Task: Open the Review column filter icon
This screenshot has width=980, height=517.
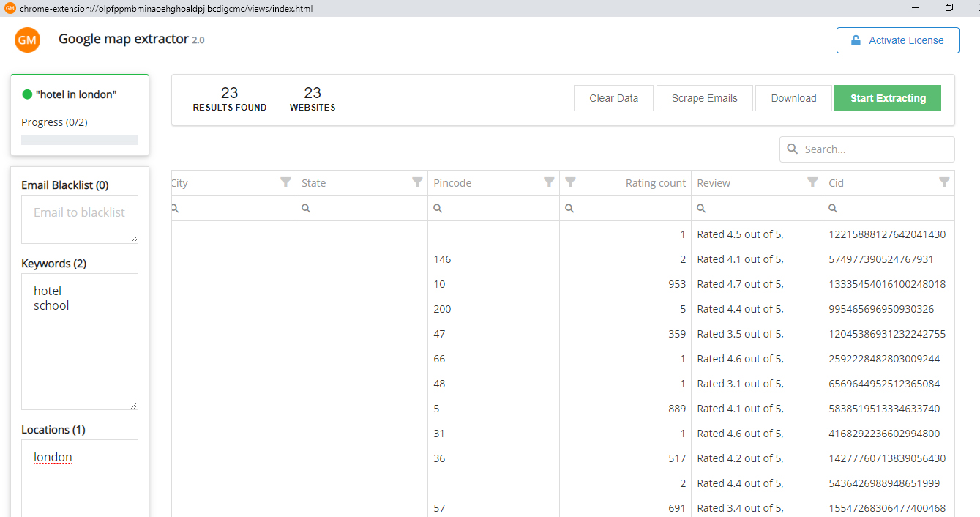Action: [x=812, y=183]
